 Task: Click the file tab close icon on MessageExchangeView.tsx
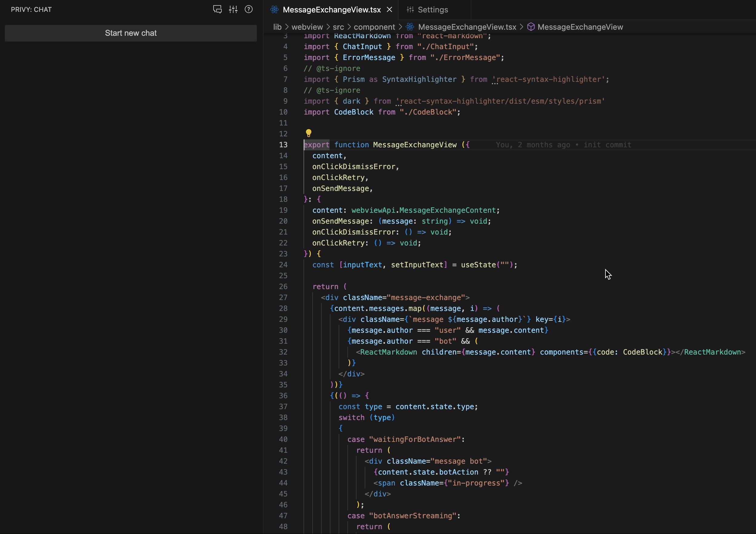click(389, 9)
